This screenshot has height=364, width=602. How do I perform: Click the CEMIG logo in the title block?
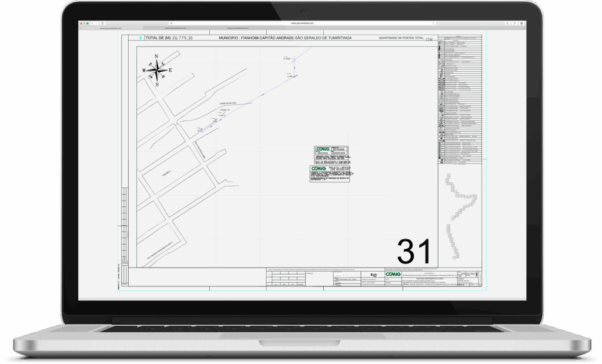392,275
